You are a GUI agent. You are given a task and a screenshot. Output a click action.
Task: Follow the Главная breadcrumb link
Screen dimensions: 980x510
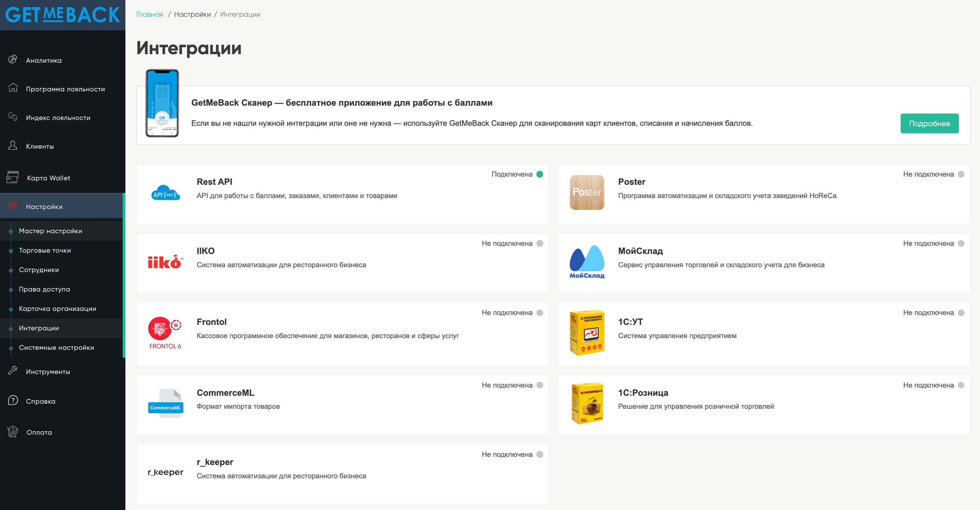pyautogui.click(x=150, y=14)
